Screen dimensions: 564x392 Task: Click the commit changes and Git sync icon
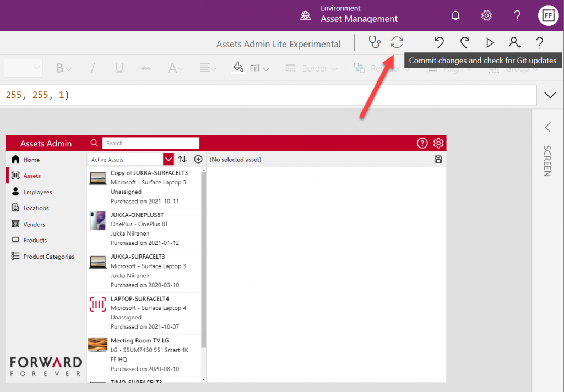[397, 42]
